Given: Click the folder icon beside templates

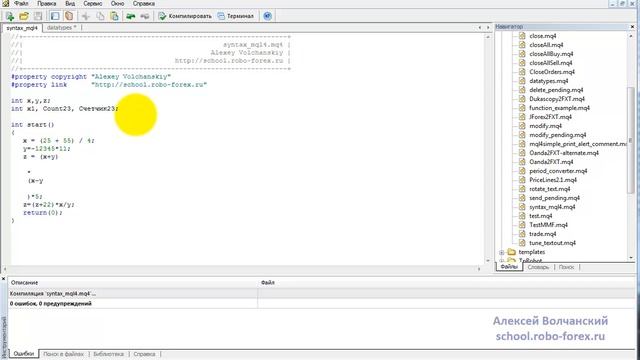Looking at the screenshot, I should click(511, 252).
